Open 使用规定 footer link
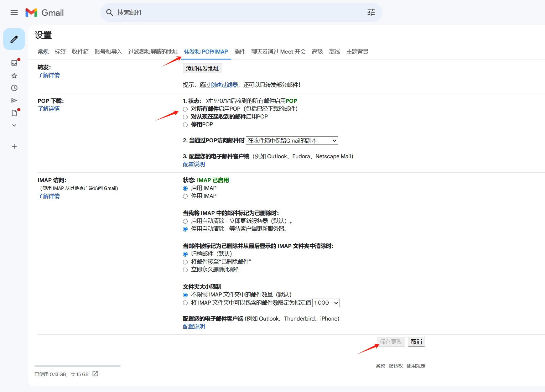The width and height of the screenshot is (545, 392). tap(416, 366)
